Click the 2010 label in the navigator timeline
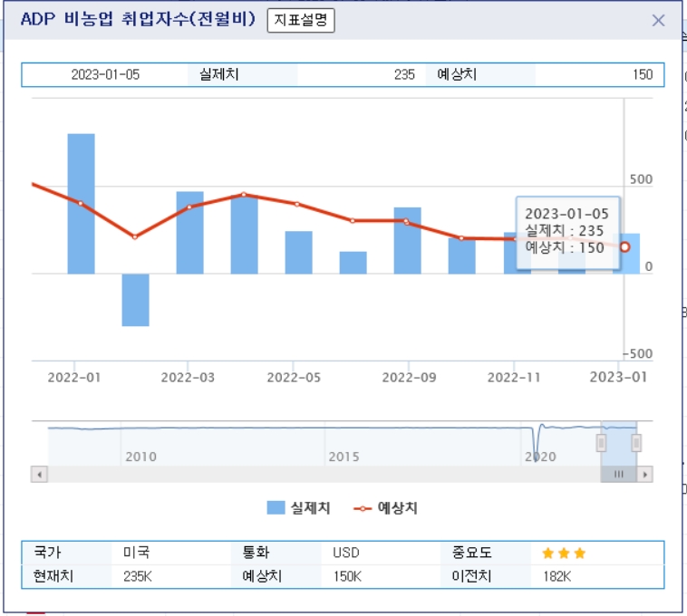The width and height of the screenshot is (687, 616). point(140,457)
